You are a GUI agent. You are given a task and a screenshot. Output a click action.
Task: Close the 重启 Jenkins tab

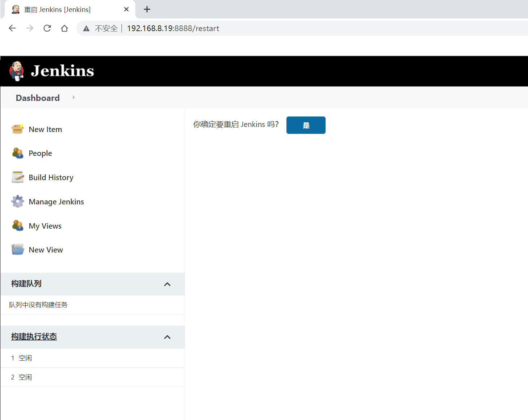pyautogui.click(x=126, y=9)
